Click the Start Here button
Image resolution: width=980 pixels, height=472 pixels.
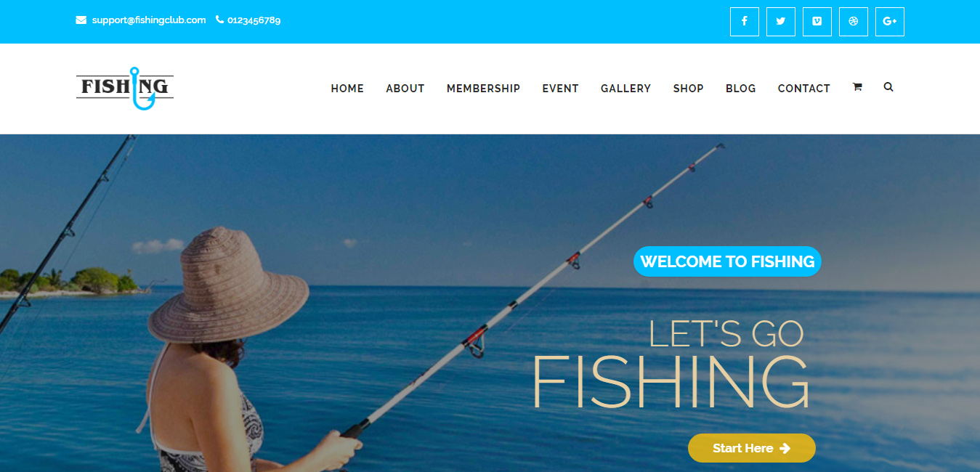(752, 448)
